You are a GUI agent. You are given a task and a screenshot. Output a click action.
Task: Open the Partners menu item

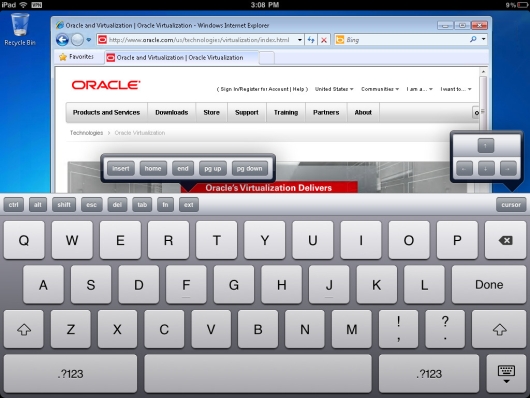point(326,112)
